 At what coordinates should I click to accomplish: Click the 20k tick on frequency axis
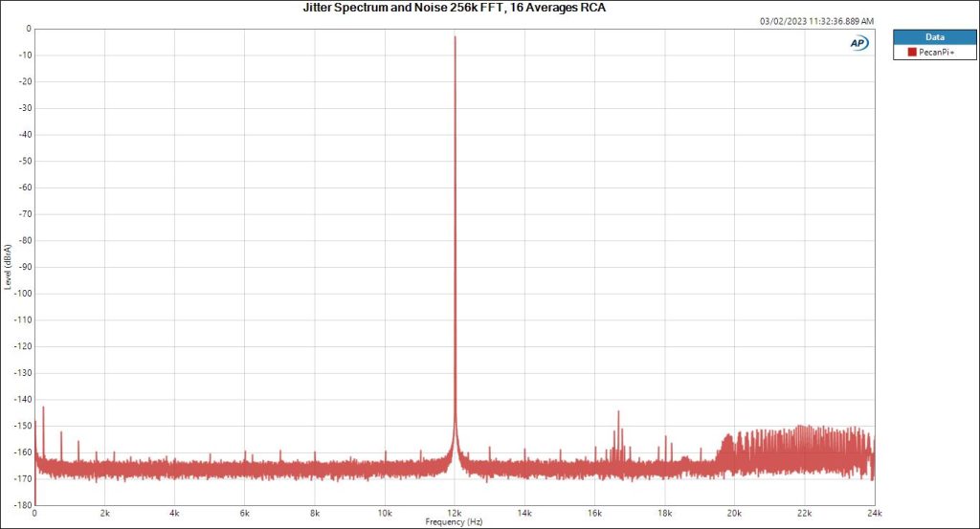(x=734, y=512)
